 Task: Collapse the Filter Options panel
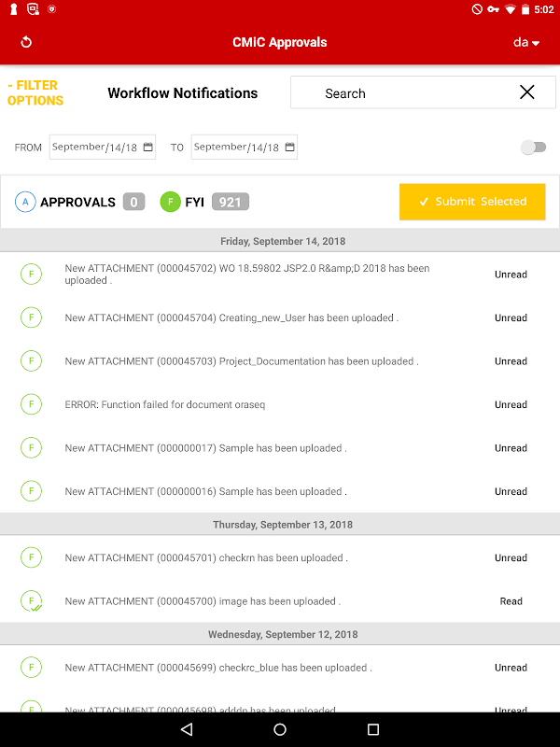pos(35,92)
